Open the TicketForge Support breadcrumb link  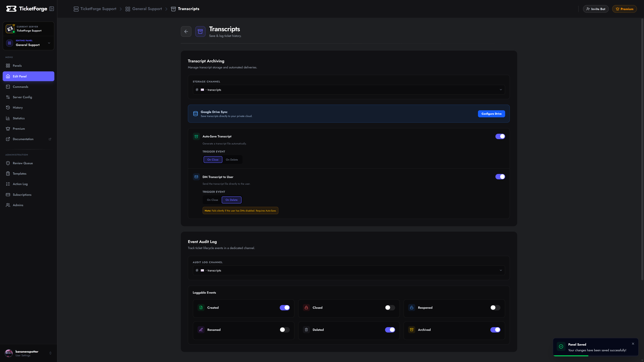95,9
